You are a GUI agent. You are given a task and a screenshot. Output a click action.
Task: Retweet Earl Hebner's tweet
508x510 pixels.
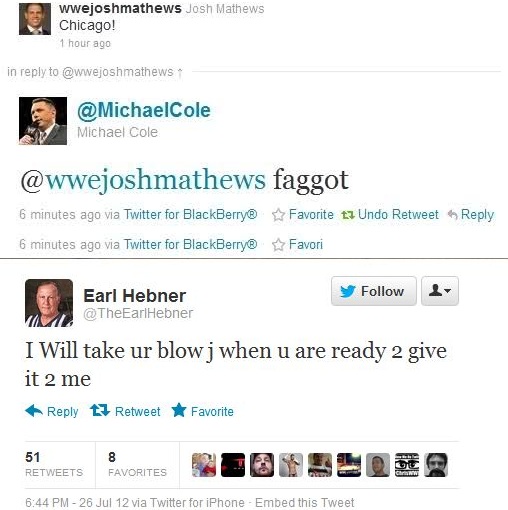click(x=125, y=411)
